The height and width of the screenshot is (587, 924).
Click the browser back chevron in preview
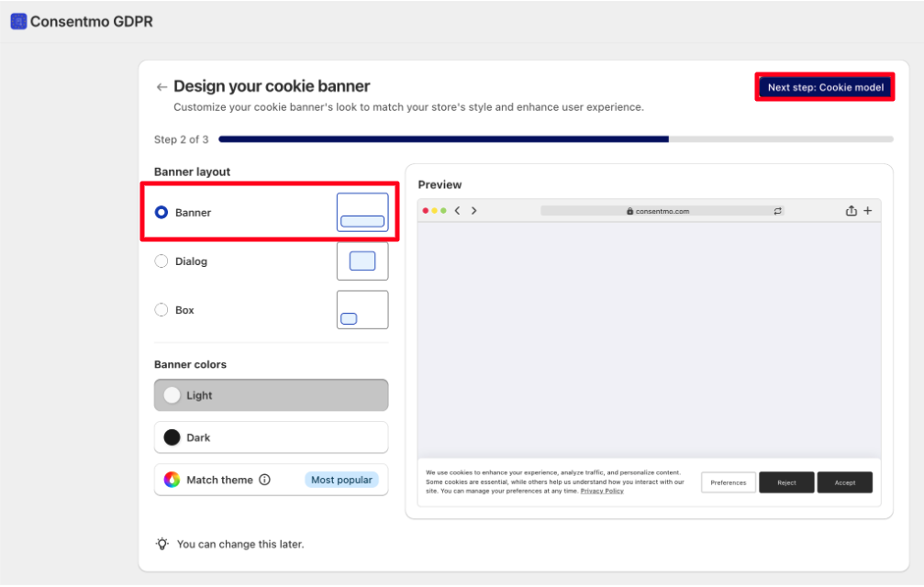(457, 211)
